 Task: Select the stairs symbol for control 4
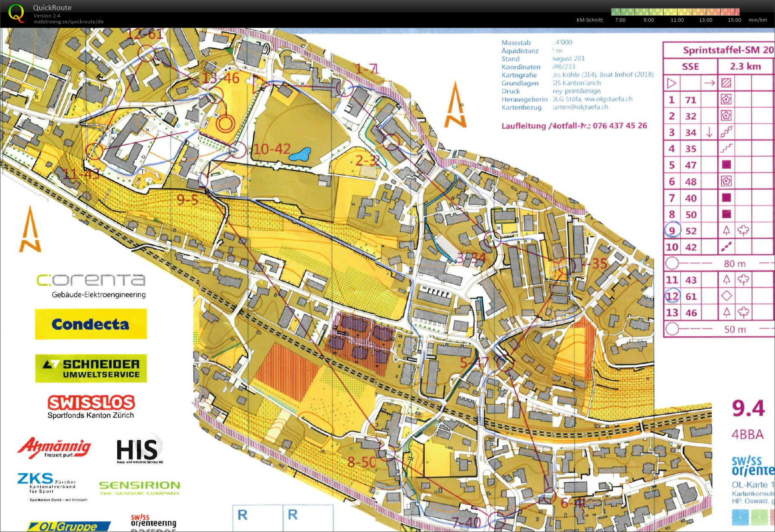pyautogui.click(x=726, y=149)
